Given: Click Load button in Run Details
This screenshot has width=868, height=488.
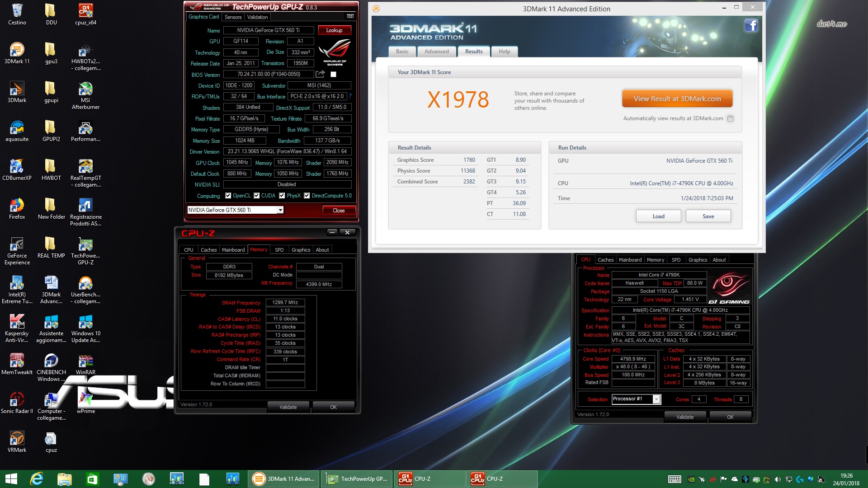Looking at the screenshot, I should coord(658,216).
